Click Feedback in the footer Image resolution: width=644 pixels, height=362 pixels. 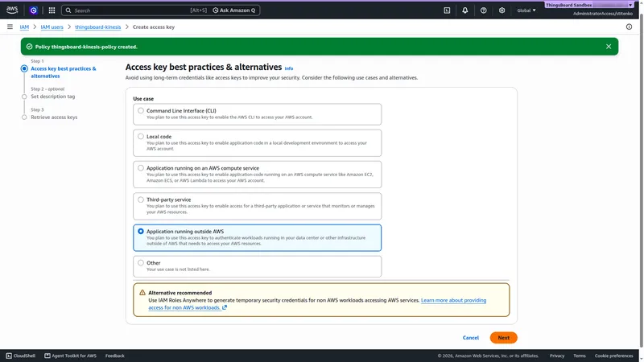[114, 356]
